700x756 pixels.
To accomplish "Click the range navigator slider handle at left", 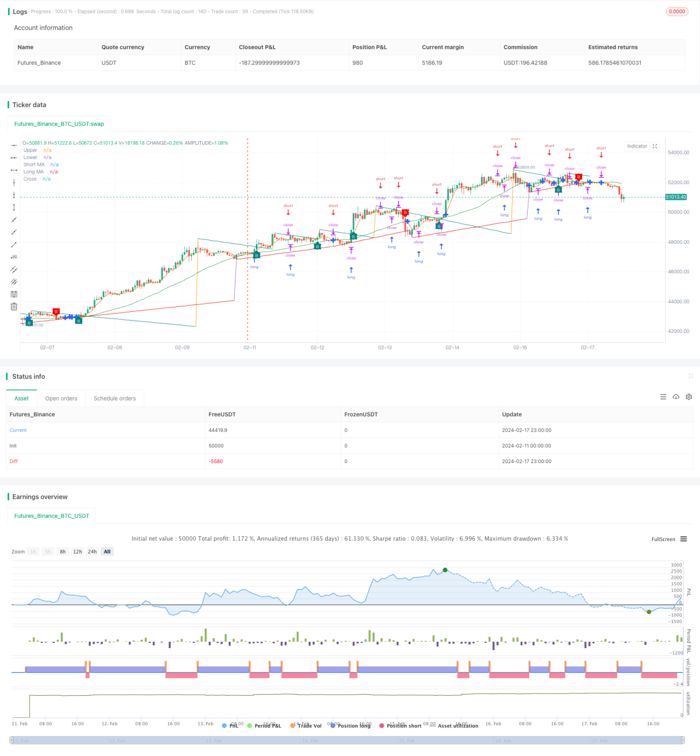I will tap(12, 740).
